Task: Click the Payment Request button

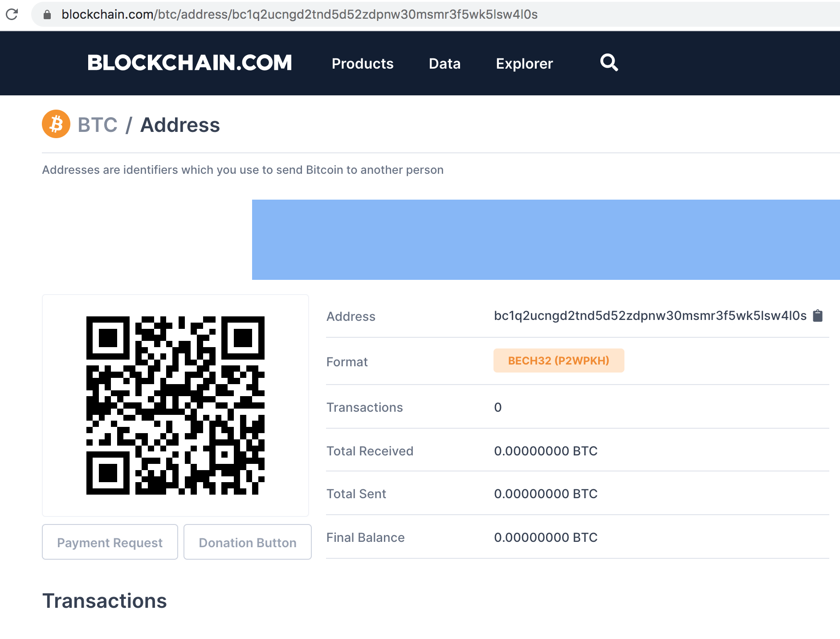Action: (110, 542)
